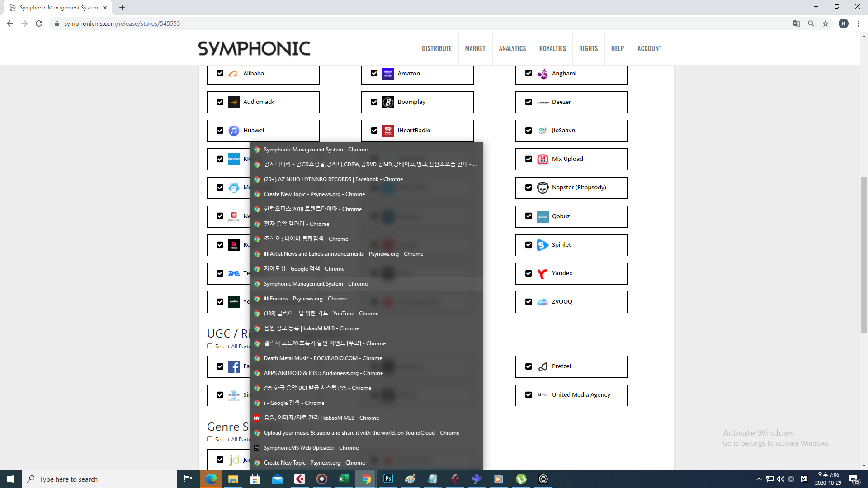Click the JioSaavn logo icon

click(x=542, y=131)
